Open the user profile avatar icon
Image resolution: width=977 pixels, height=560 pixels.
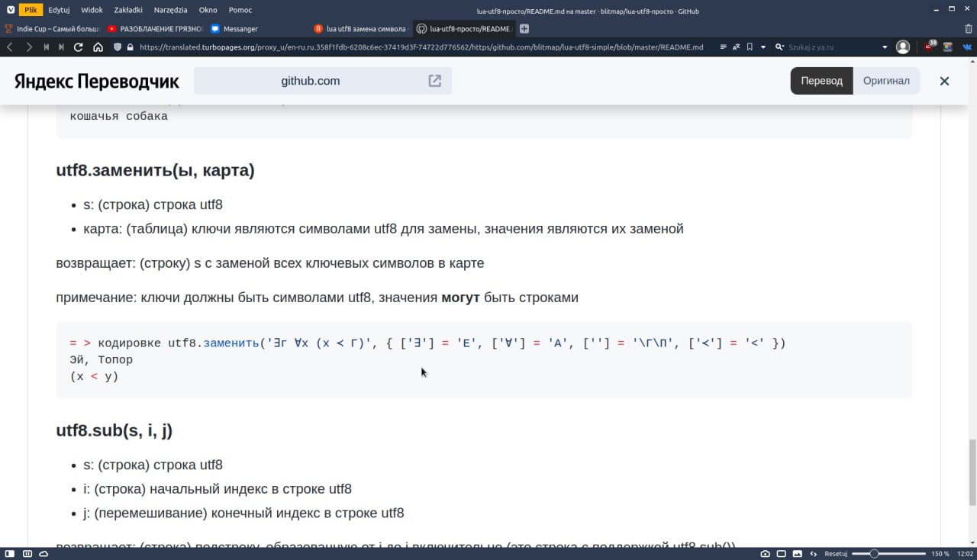[x=903, y=47]
